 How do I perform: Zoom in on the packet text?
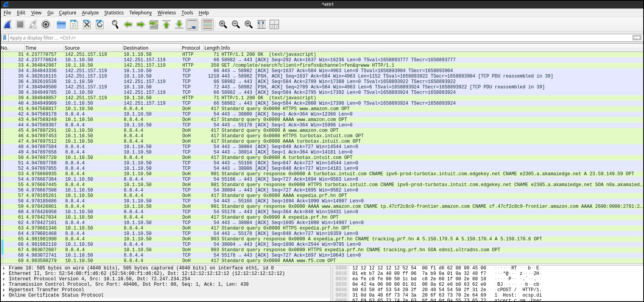pos(223,24)
